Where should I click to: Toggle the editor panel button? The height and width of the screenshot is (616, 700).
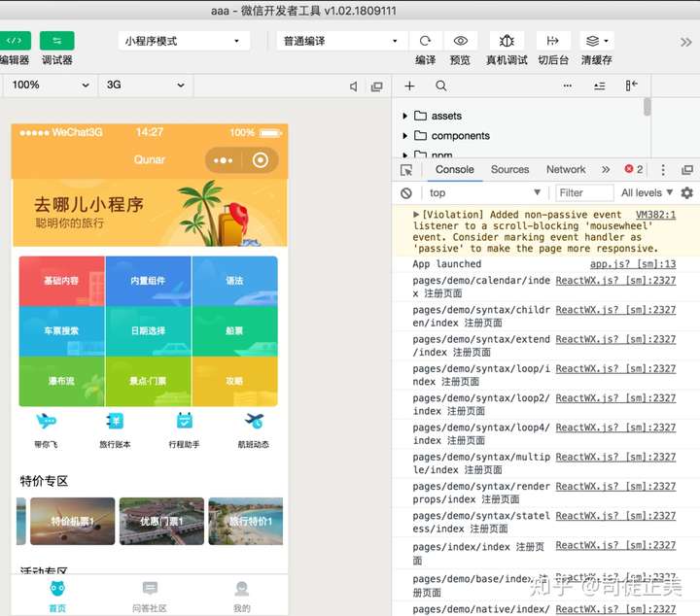click(x=15, y=41)
